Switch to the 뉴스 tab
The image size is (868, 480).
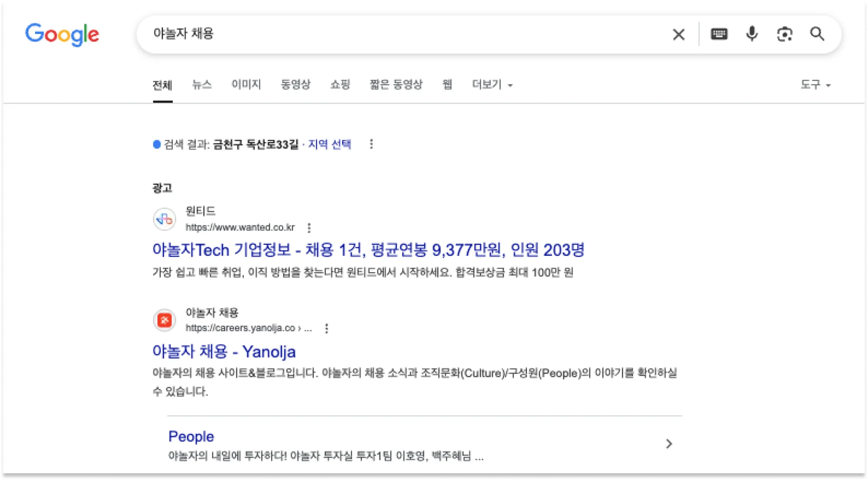pyautogui.click(x=202, y=85)
